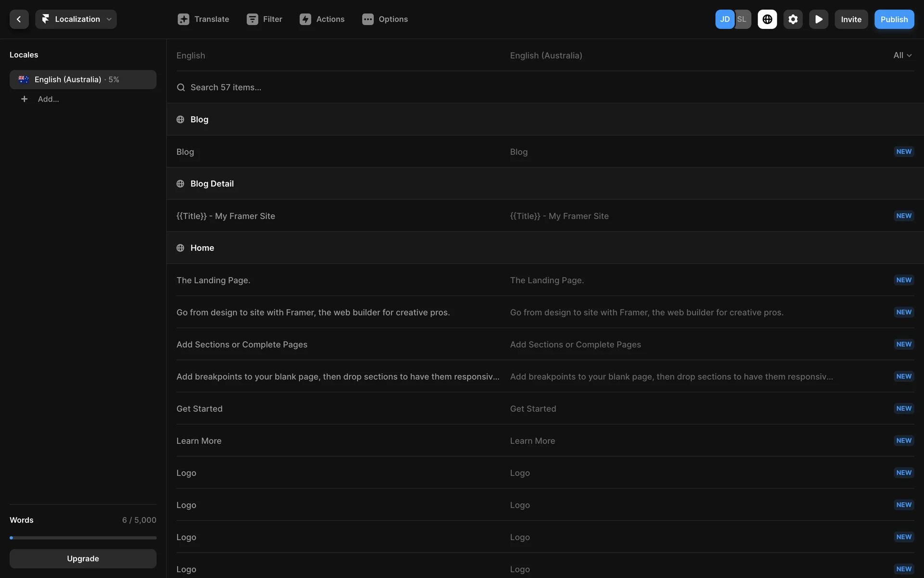Open the All status filter dropdown
The width and height of the screenshot is (924, 578).
point(902,55)
